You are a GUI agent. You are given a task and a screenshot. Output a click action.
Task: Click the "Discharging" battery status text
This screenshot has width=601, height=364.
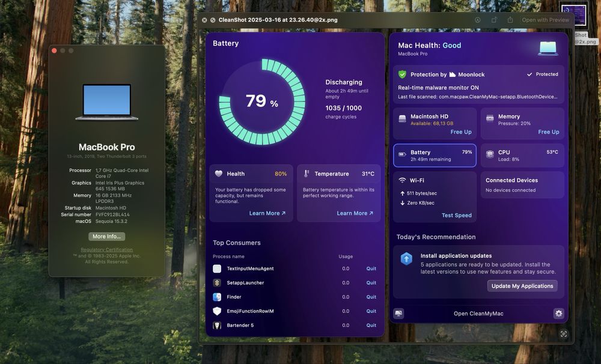(343, 82)
